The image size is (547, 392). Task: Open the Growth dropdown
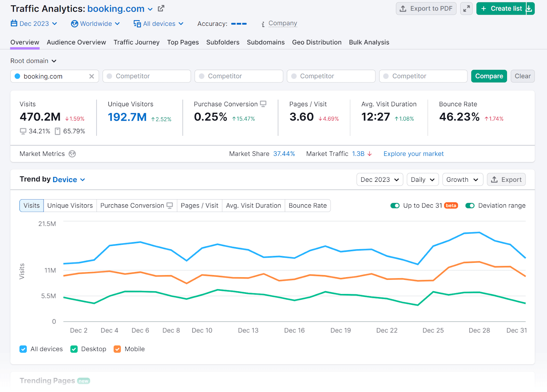[463, 179]
